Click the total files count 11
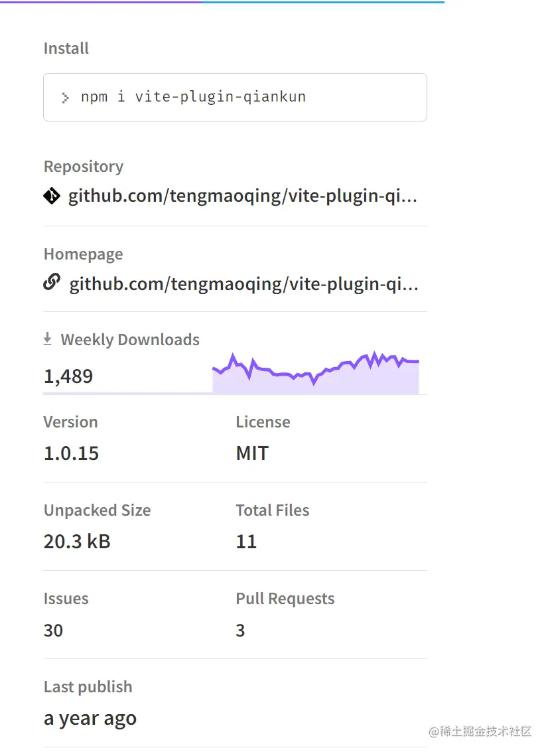Viewport: 550px width, 756px height. pyautogui.click(x=246, y=542)
